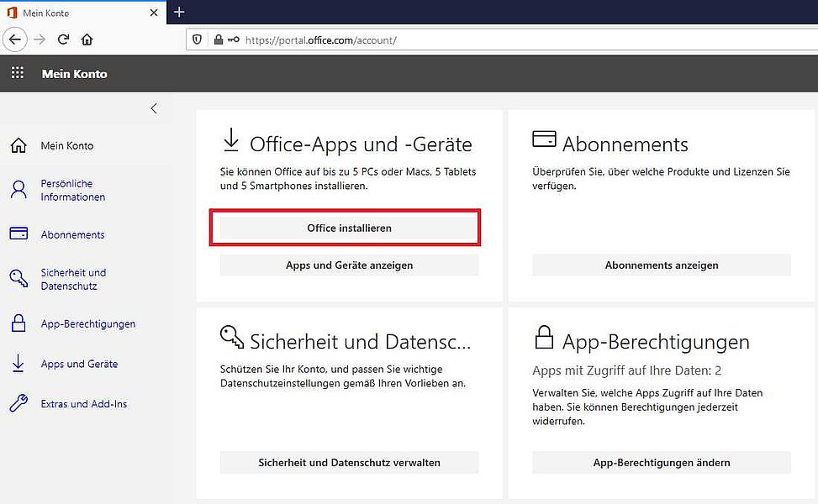The height and width of the screenshot is (504, 818).
Task: Select Abonnements in the sidebar
Action: pyautogui.click(x=73, y=235)
